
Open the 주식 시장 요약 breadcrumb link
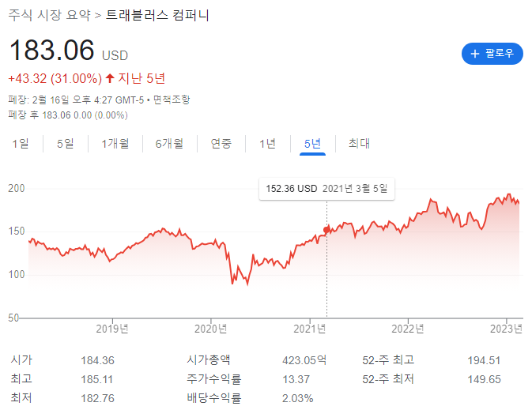50,15
